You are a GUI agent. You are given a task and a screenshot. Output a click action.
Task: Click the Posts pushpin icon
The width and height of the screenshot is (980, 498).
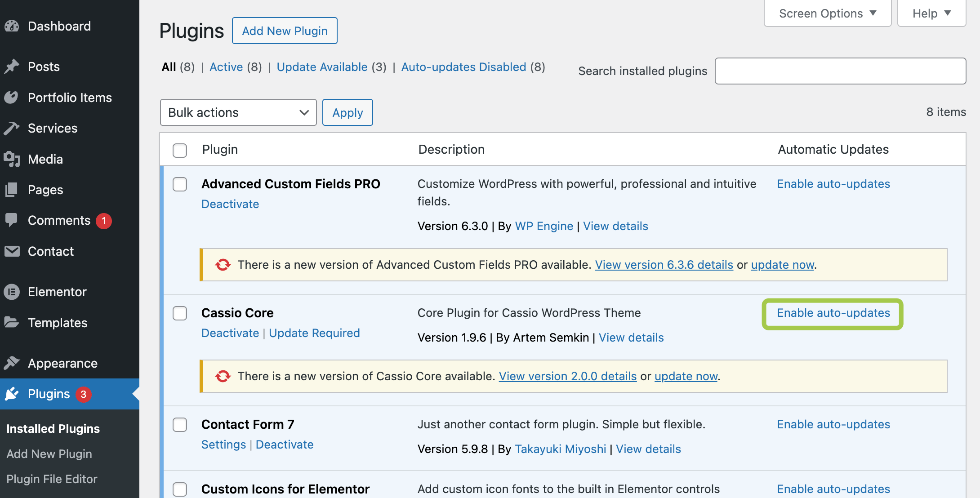12,67
